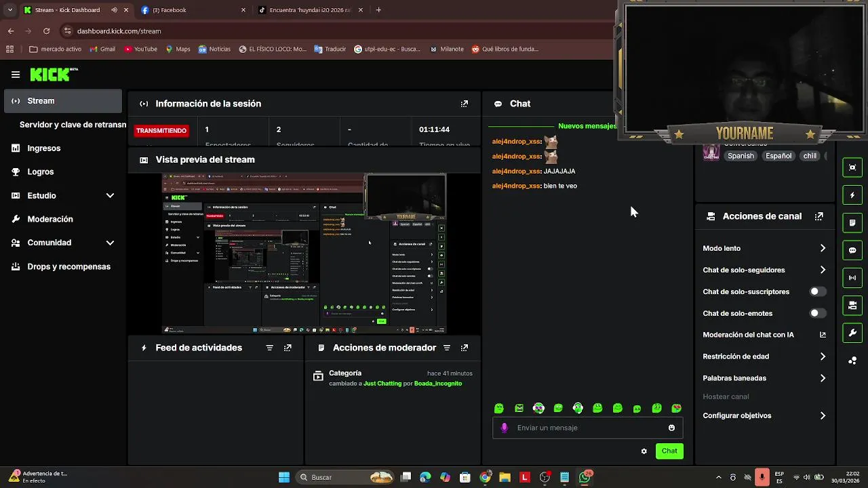This screenshot has width=868, height=488.
Task: Select Stream in the left sidebar
Action: pos(63,101)
